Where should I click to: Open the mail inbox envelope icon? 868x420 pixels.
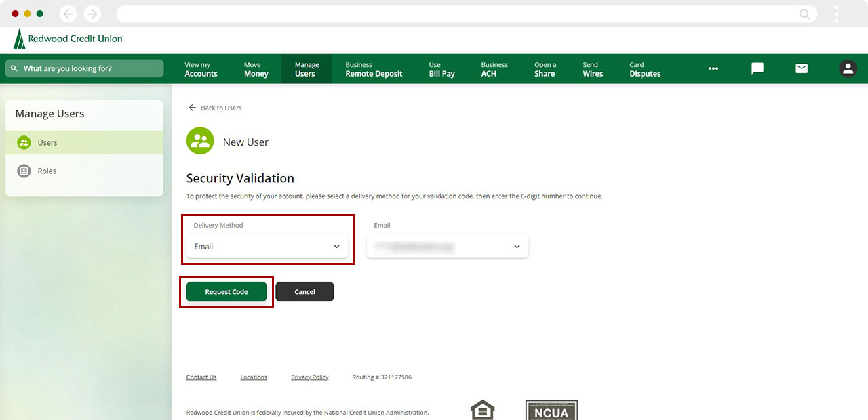point(802,68)
